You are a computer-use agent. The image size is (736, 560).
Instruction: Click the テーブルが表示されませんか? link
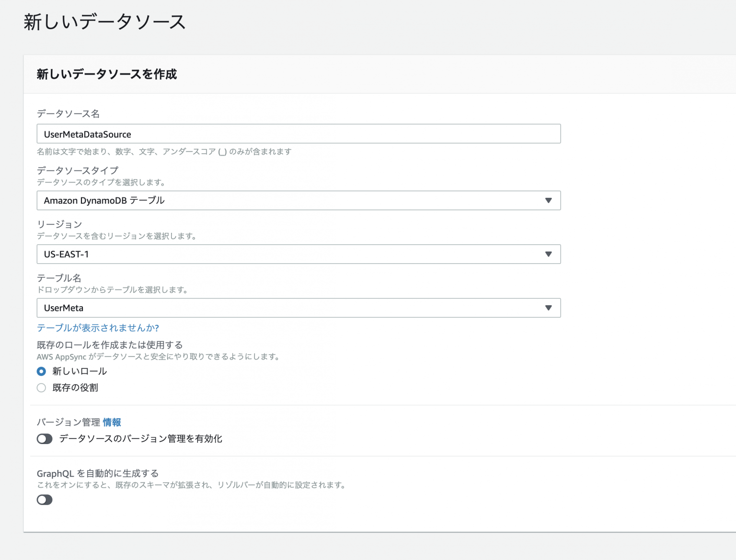(x=97, y=328)
